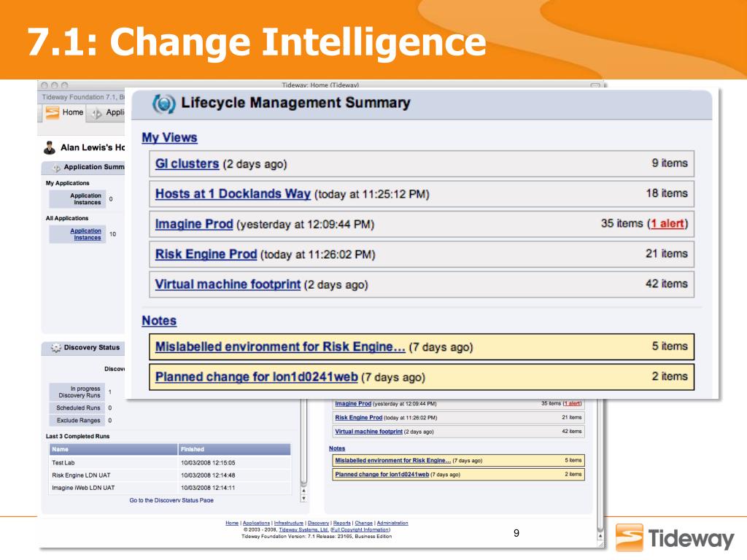Select Risk Engine LDN UAT run row
Viewport: 747px width, 560px height.
coord(169,475)
